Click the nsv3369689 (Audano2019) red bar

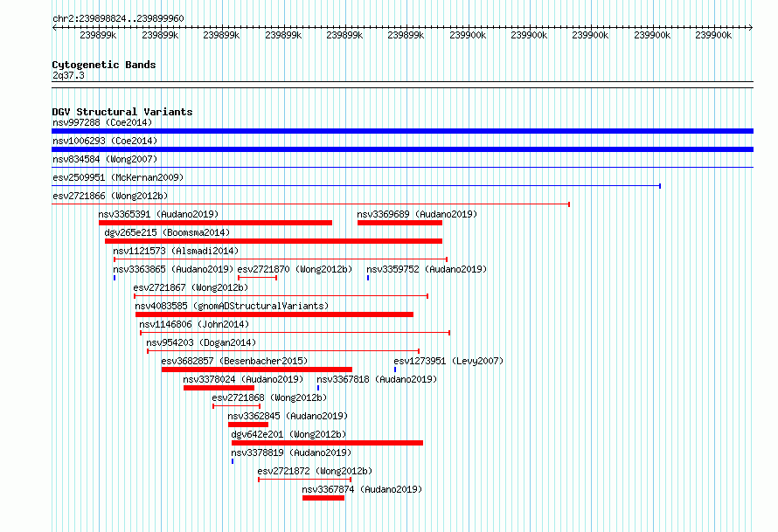click(399, 223)
